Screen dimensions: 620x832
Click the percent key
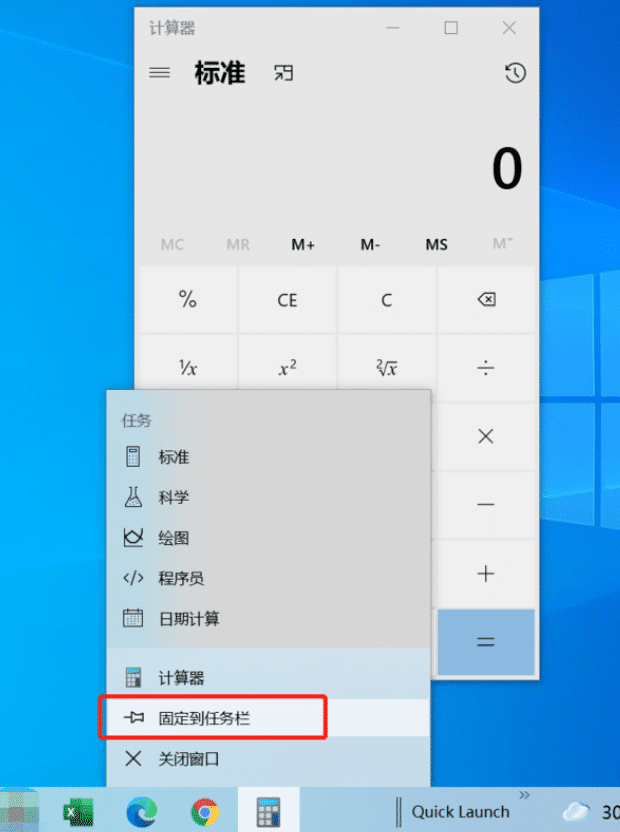pyautogui.click(x=188, y=300)
